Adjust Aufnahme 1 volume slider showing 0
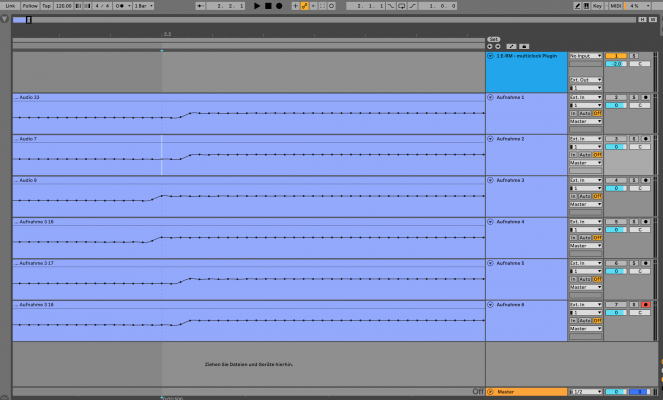The width and height of the screenshot is (663, 400). [616, 105]
